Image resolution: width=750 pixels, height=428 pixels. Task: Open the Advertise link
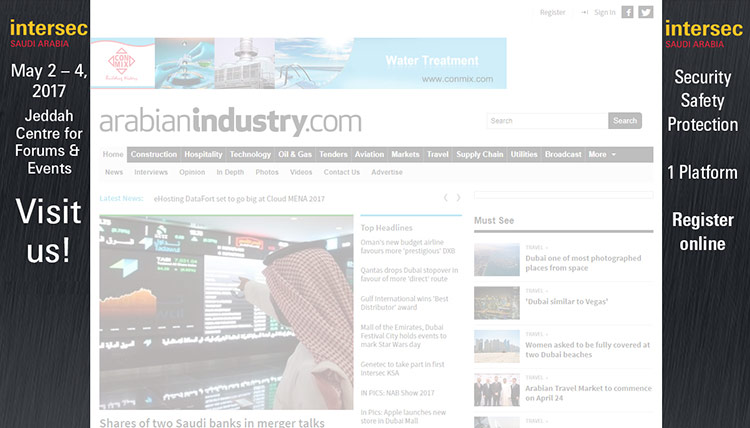[x=387, y=172]
